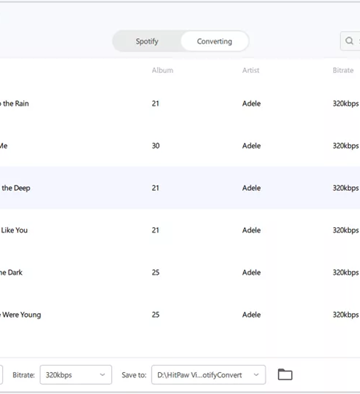Click album 21 in 'Like You' row
This screenshot has height=394, width=360.
[155, 230]
